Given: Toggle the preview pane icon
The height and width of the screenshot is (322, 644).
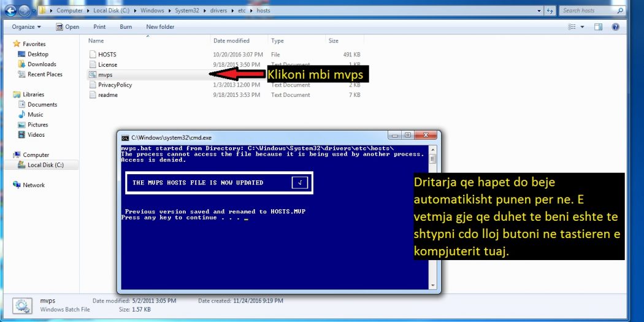Looking at the screenshot, I should coord(599,27).
